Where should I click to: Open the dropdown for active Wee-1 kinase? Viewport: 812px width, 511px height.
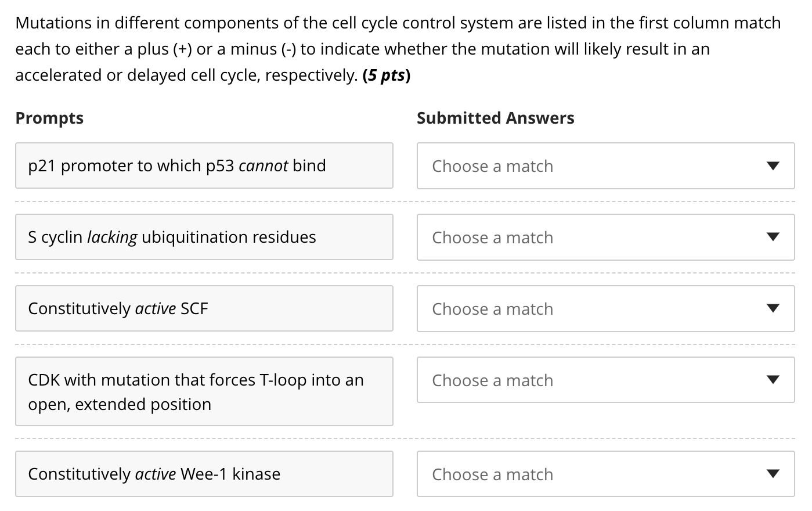pos(605,474)
